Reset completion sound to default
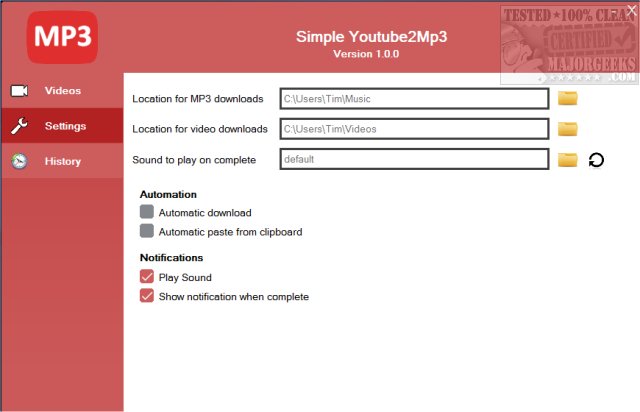 596,160
